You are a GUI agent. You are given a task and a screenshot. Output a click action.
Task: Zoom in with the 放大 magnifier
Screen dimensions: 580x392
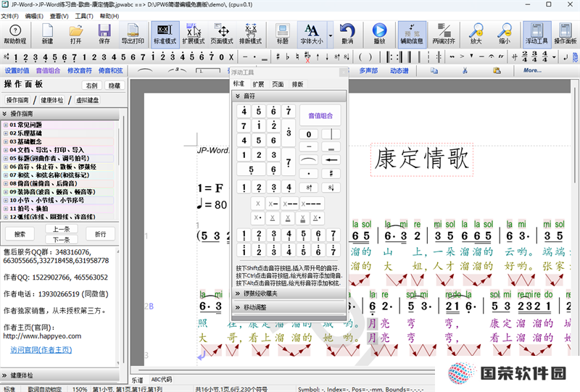[x=476, y=34]
